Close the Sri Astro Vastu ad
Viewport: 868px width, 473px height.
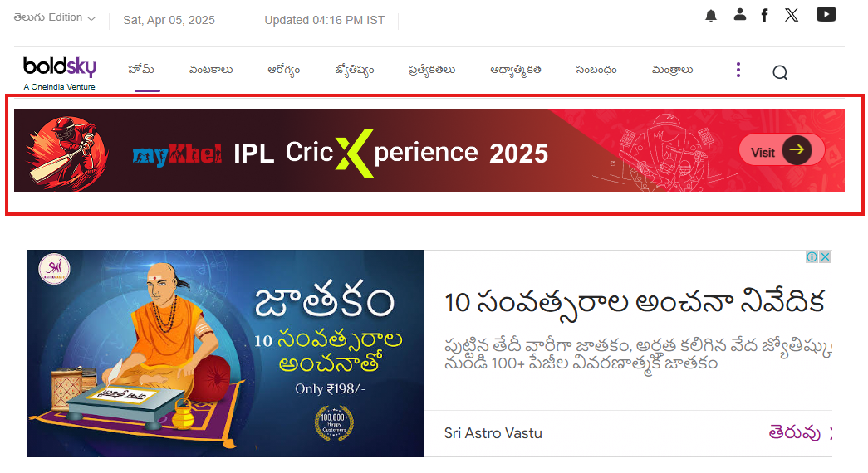(x=825, y=256)
